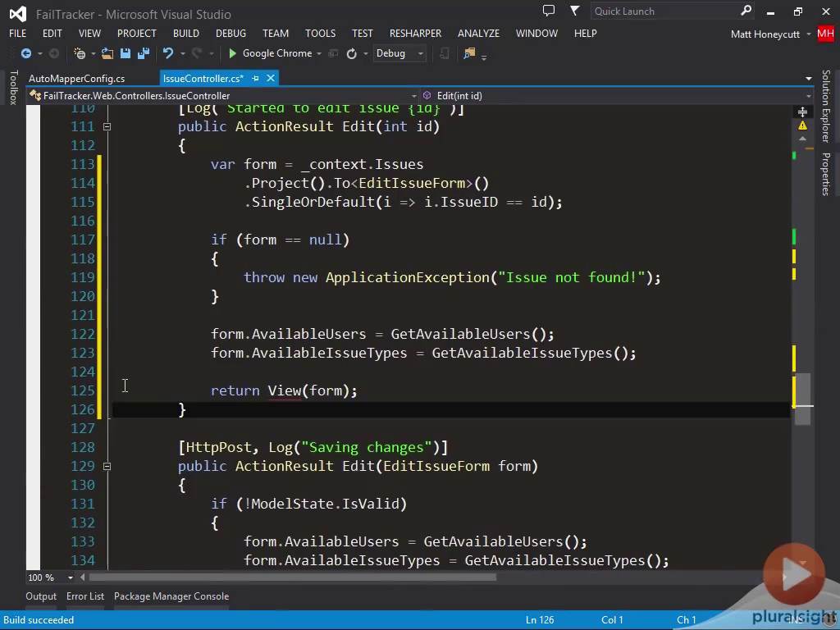840x630 pixels.
Task: Open the TEST menu
Action: click(362, 33)
